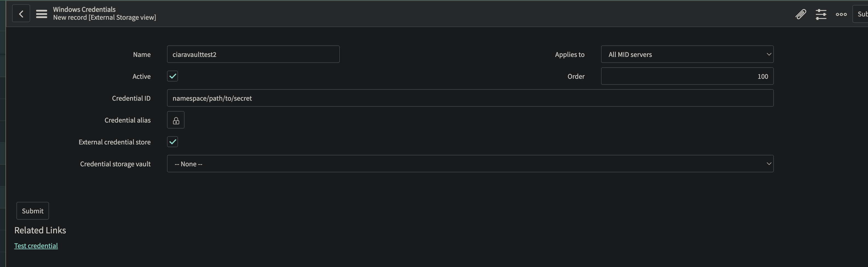Click the header Submit button at top right

click(x=861, y=14)
